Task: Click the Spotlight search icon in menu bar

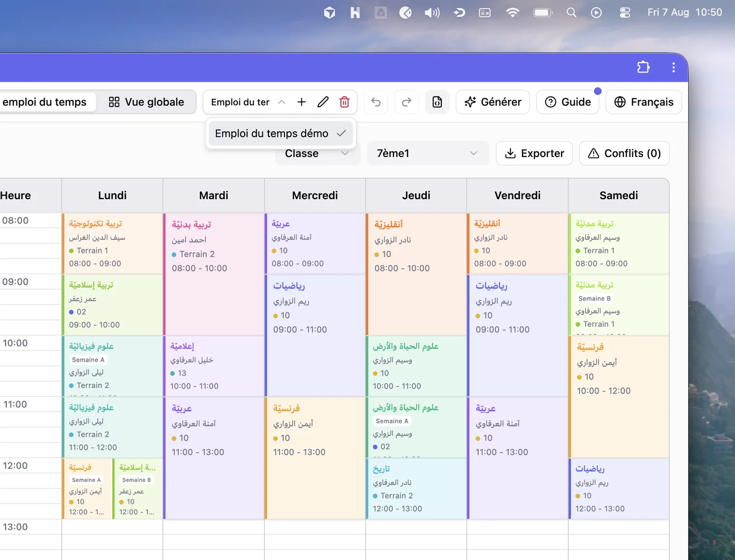Action: [571, 12]
